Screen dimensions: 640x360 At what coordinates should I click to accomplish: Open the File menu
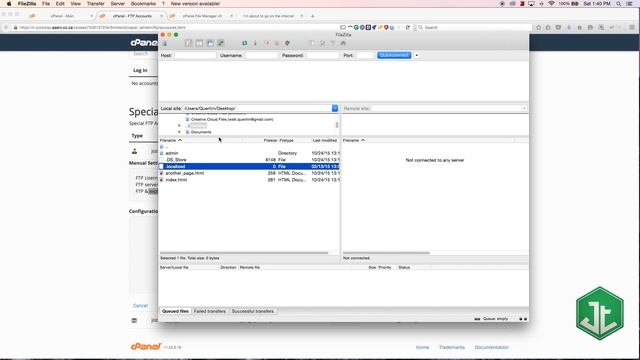click(46, 4)
